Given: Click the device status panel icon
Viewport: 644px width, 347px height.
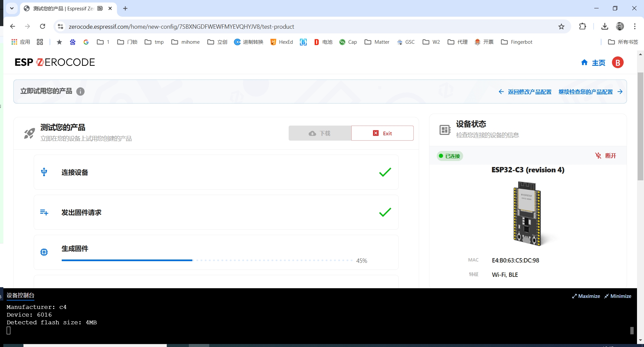Looking at the screenshot, I should (445, 130).
